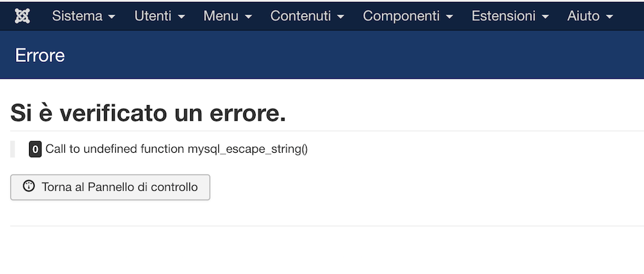Click the dashboard icon in the Torna button
644x274 pixels.
tap(29, 186)
